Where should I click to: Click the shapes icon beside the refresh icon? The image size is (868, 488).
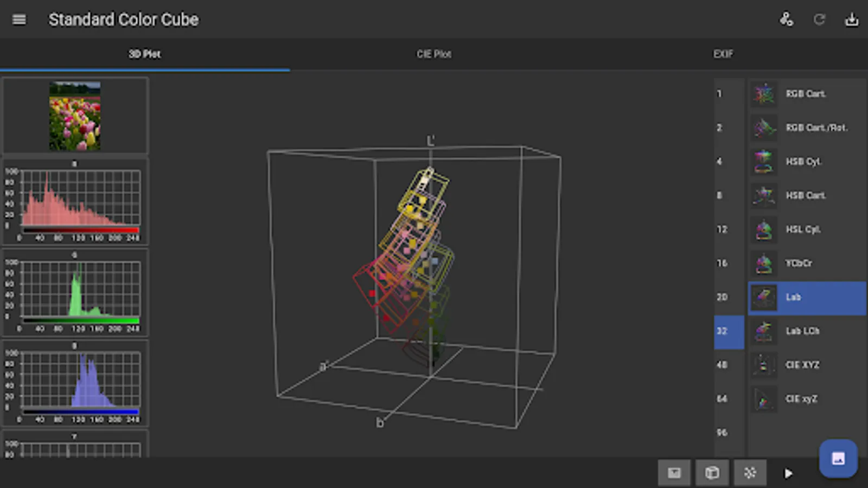coord(786,20)
